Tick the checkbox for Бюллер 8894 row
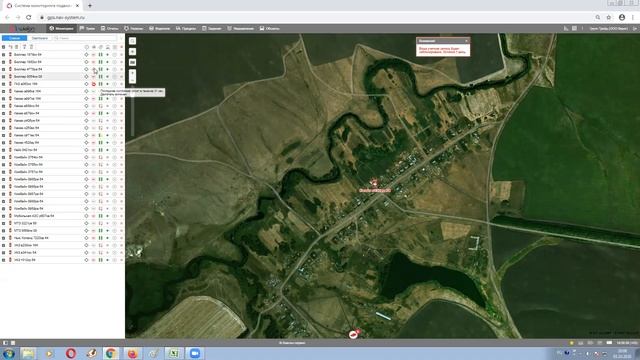 coord(4,76)
